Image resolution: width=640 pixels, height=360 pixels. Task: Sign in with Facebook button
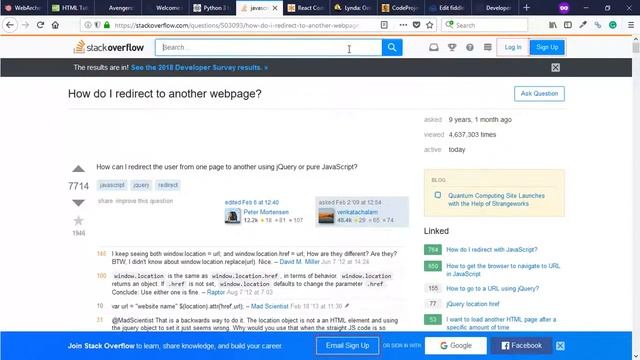pyautogui.click(x=522, y=346)
